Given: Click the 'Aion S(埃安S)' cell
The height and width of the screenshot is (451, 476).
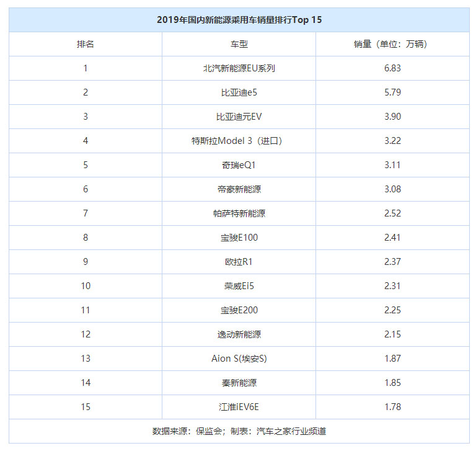Looking at the screenshot, I should [239, 359].
